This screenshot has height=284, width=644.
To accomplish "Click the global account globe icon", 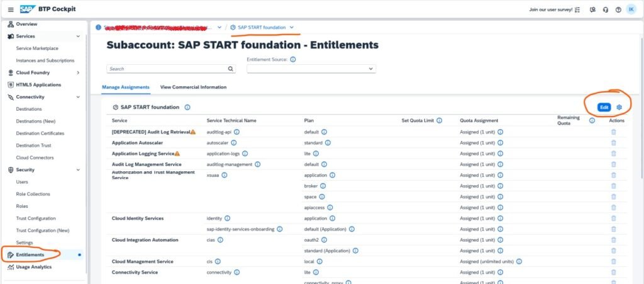I will [x=98, y=28].
